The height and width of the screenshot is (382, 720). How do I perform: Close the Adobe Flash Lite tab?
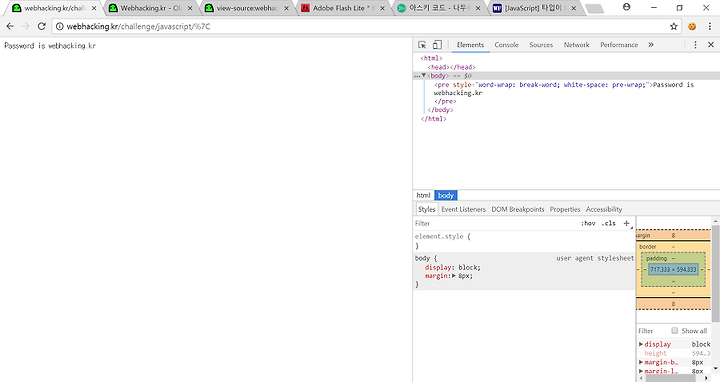tap(382, 8)
